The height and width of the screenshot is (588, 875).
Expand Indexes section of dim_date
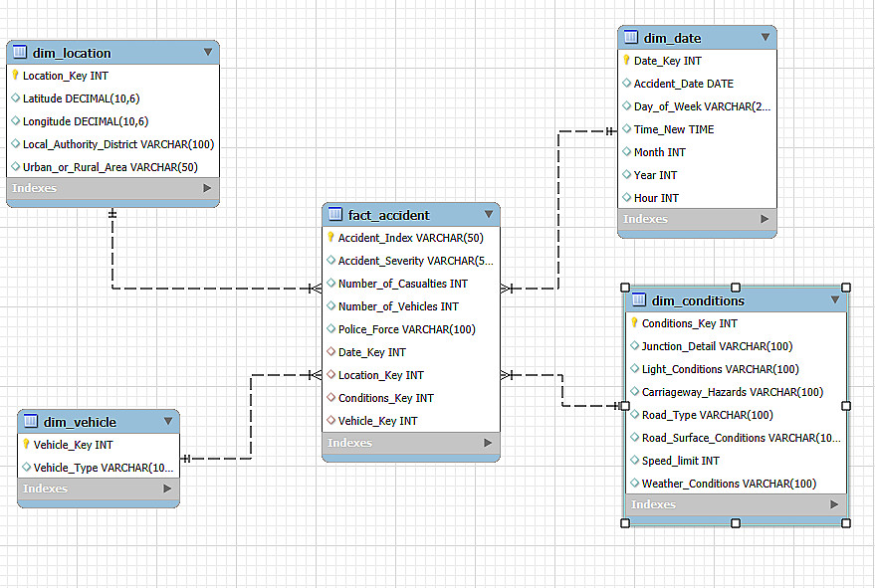click(765, 219)
